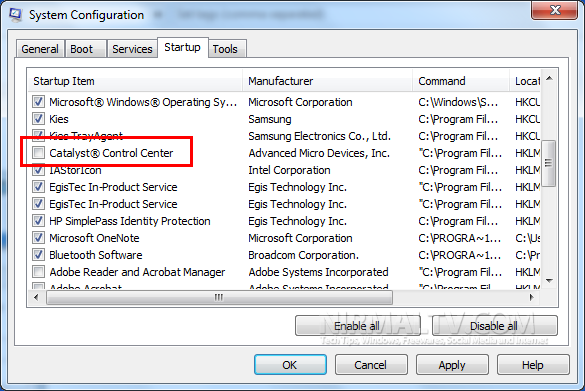Open the Services tab
This screenshot has width=585, height=391.
[132, 49]
